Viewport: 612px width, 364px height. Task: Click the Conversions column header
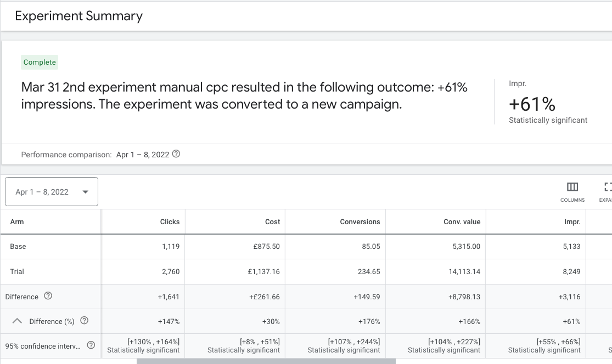[360, 221]
